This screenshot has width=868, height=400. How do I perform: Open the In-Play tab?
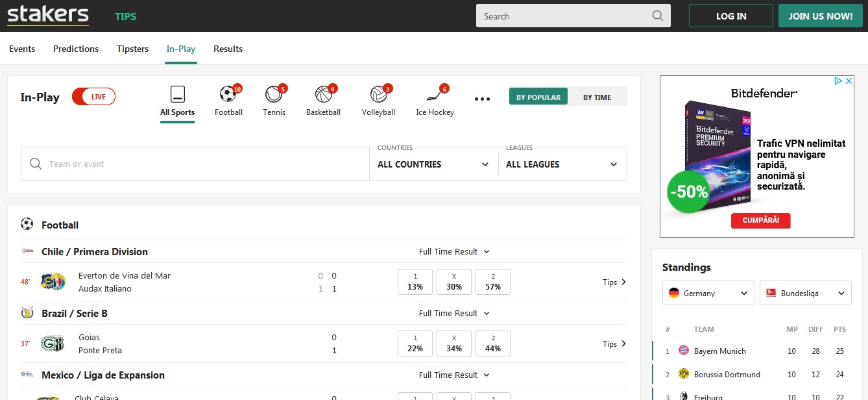point(181,49)
